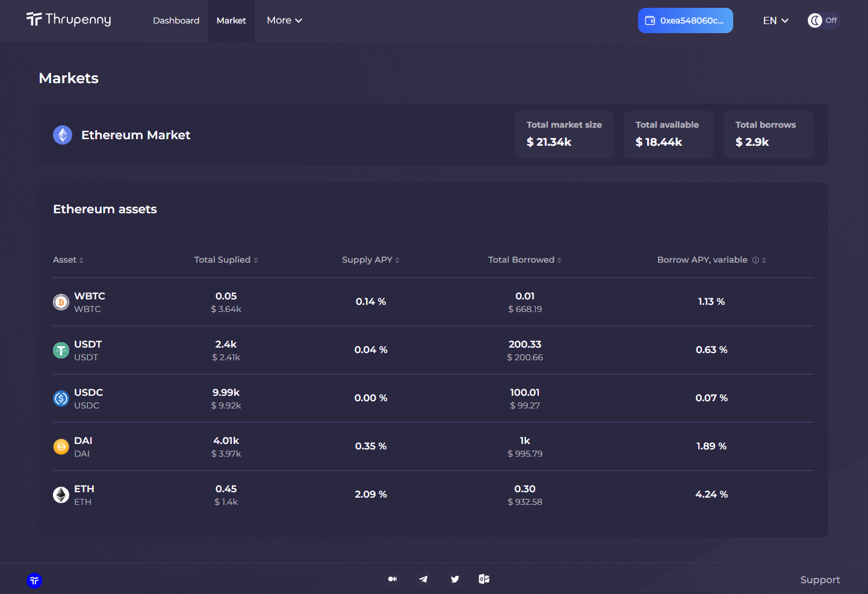Click the info icon beside Borrow APY
The width and height of the screenshot is (868, 594).
[x=755, y=260]
